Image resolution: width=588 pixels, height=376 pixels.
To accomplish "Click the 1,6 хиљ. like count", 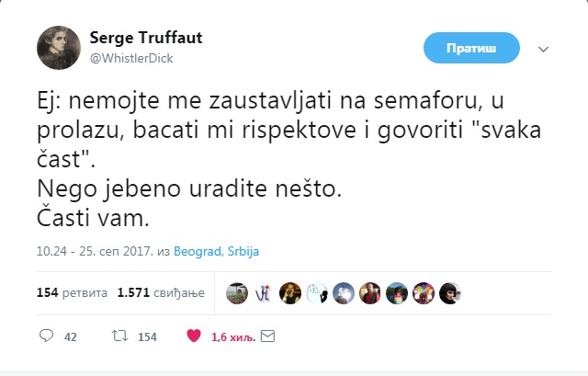I will (x=230, y=337).
